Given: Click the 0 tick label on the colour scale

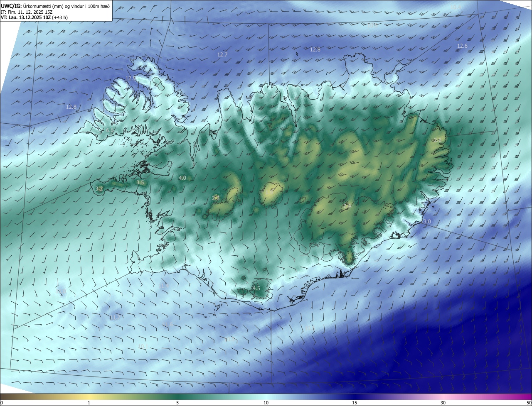Looking at the screenshot, I should point(1,403).
